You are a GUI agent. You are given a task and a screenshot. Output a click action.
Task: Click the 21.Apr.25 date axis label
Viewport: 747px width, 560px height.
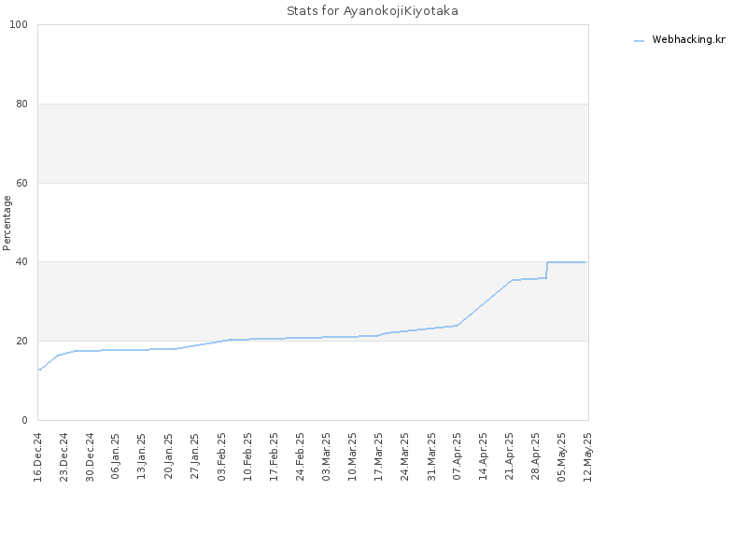pos(510,457)
